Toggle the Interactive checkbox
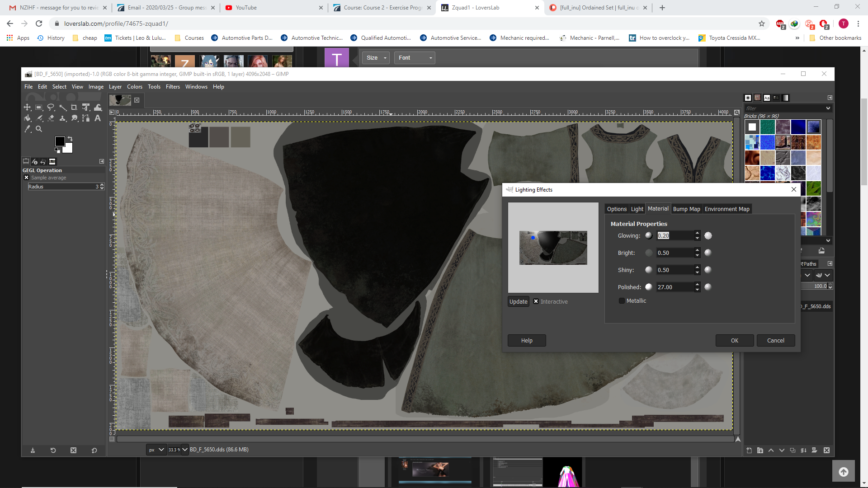Viewport: 868px width, 488px height. pos(536,301)
